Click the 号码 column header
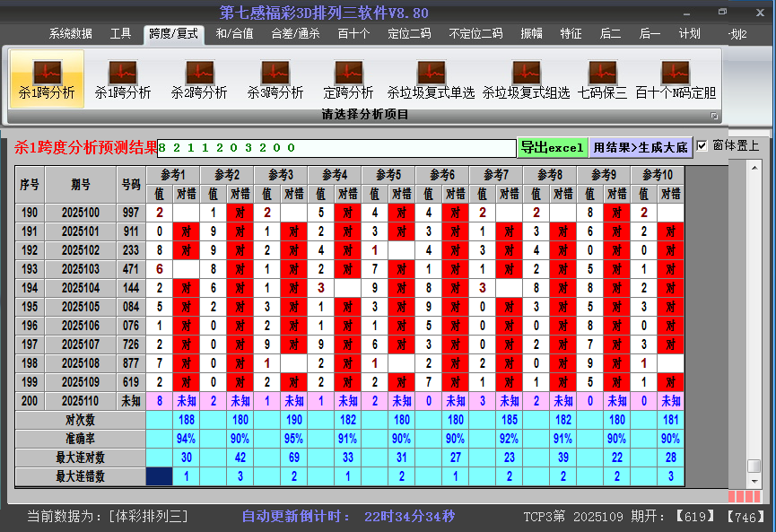Image resolution: width=776 pixels, height=532 pixels. point(131,185)
